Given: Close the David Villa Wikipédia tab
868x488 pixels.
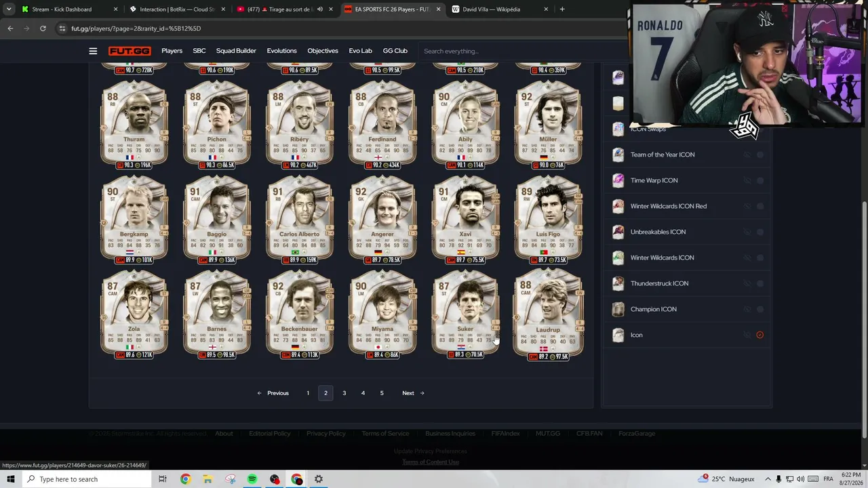Looking at the screenshot, I should click(546, 9).
